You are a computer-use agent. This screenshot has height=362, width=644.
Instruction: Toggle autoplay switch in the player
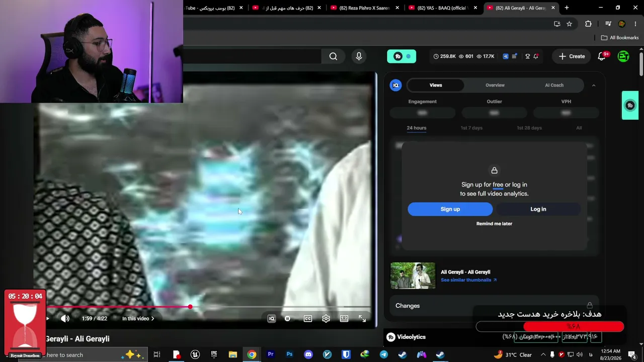pos(288,318)
